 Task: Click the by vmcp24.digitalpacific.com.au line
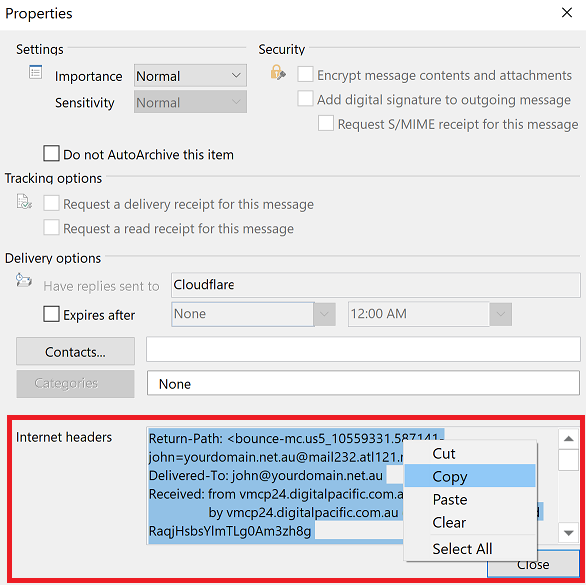303,512
